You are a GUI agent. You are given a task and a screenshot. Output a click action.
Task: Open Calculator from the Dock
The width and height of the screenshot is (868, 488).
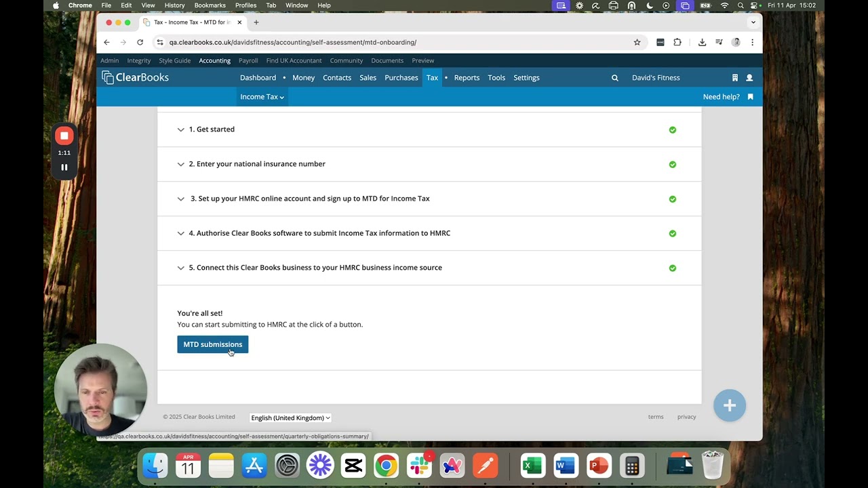632,466
